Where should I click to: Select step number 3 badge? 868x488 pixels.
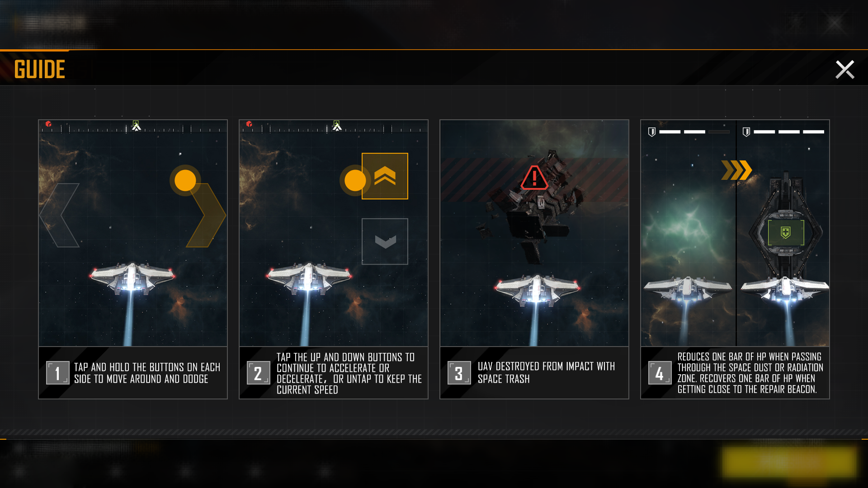click(459, 373)
